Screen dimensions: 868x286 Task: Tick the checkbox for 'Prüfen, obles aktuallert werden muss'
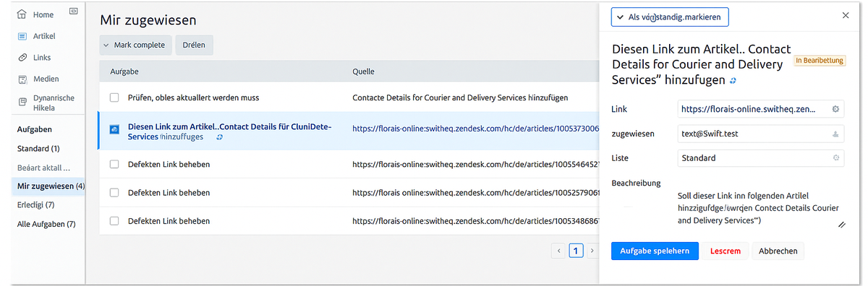pyautogui.click(x=114, y=97)
